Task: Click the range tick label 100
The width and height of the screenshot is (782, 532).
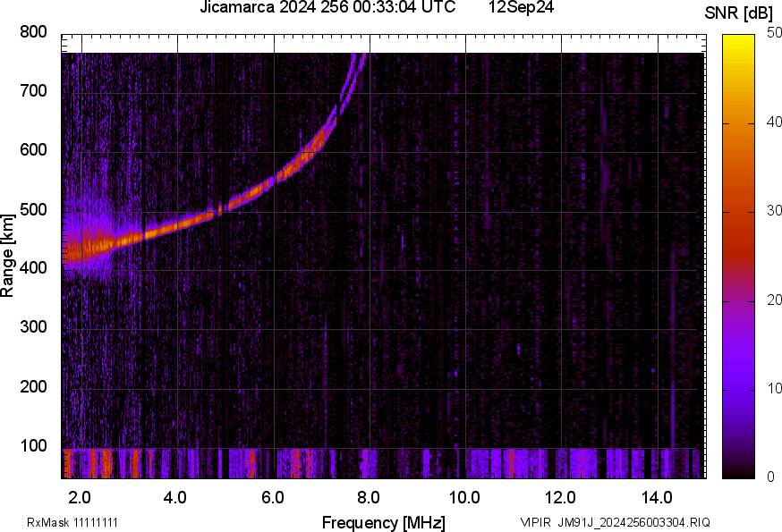Action: click(33, 446)
